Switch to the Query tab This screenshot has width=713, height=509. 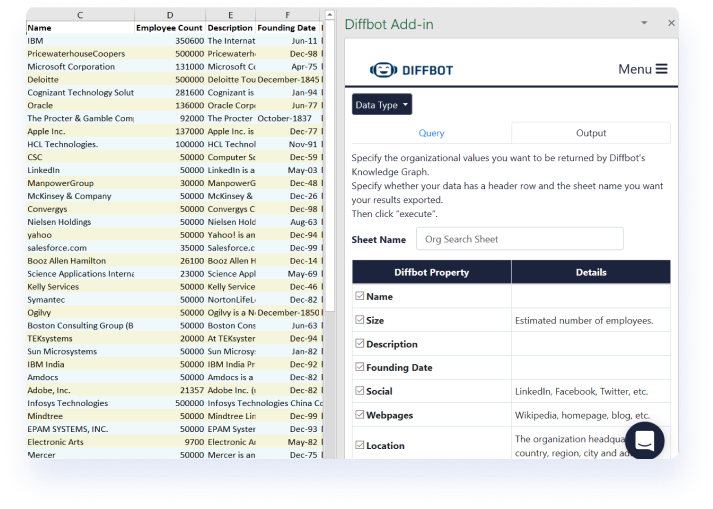point(431,133)
